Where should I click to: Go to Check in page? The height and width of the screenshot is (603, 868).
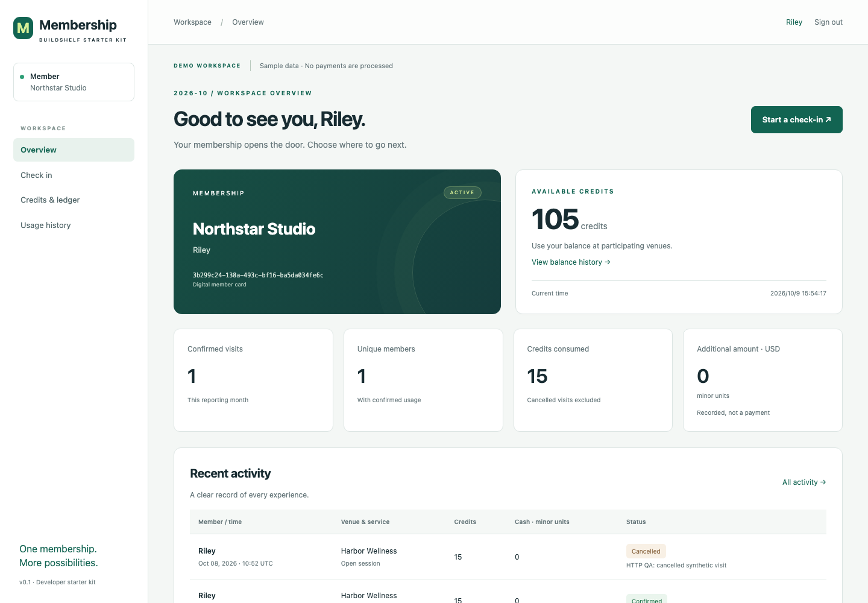(74, 175)
